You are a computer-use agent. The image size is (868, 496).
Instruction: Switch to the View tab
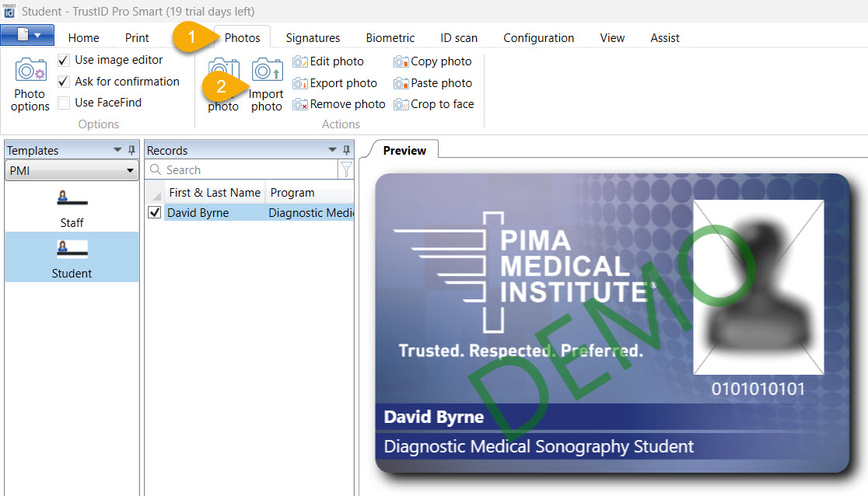coord(612,37)
